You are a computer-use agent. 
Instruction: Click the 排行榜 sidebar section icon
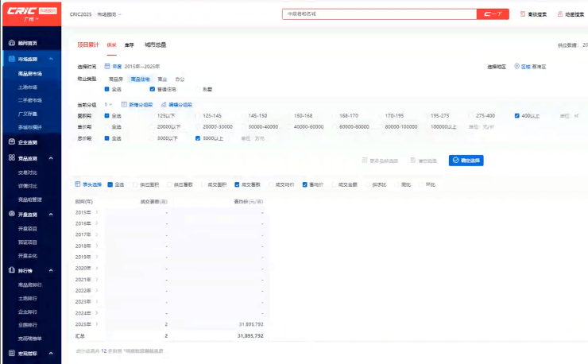pos(10,270)
